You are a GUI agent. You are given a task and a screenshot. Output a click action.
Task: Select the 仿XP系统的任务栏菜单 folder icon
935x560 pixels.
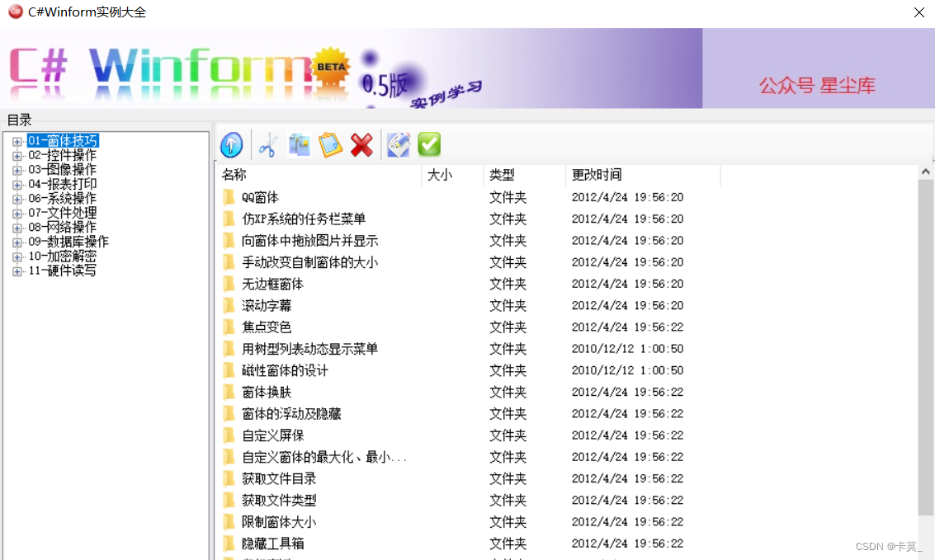click(x=229, y=219)
